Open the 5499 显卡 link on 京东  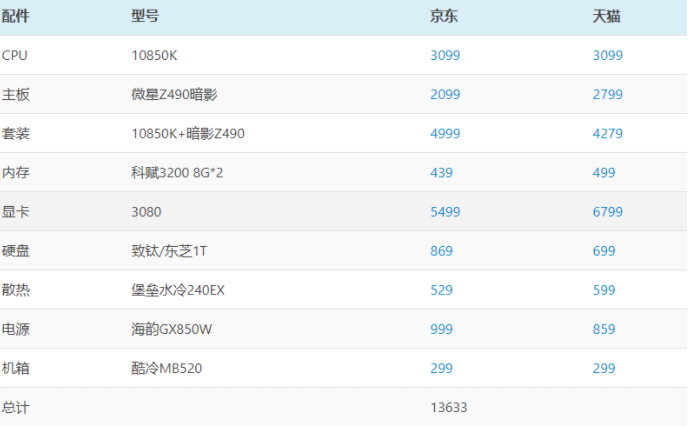click(x=445, y=212)
